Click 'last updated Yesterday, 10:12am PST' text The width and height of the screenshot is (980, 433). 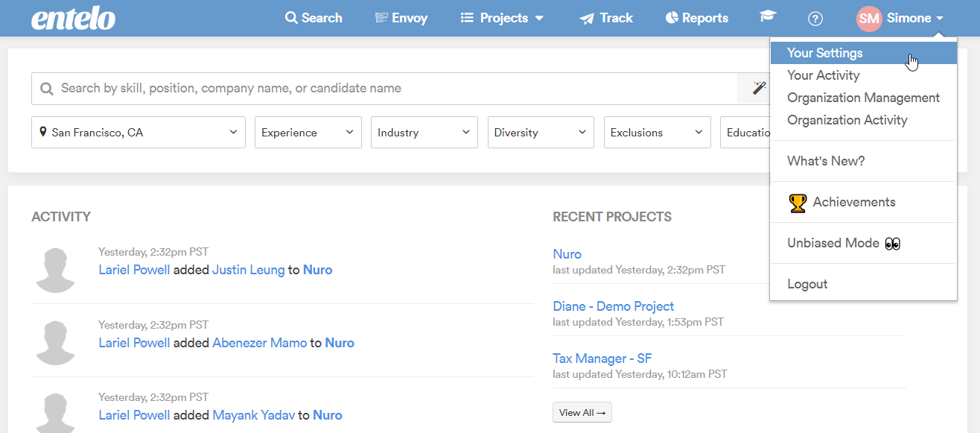point(640,374)
